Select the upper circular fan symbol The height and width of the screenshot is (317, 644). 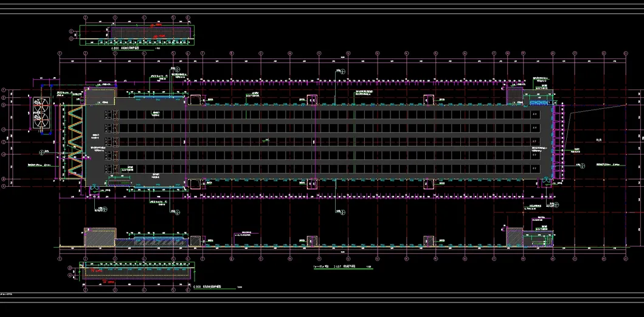coord(41,106)
